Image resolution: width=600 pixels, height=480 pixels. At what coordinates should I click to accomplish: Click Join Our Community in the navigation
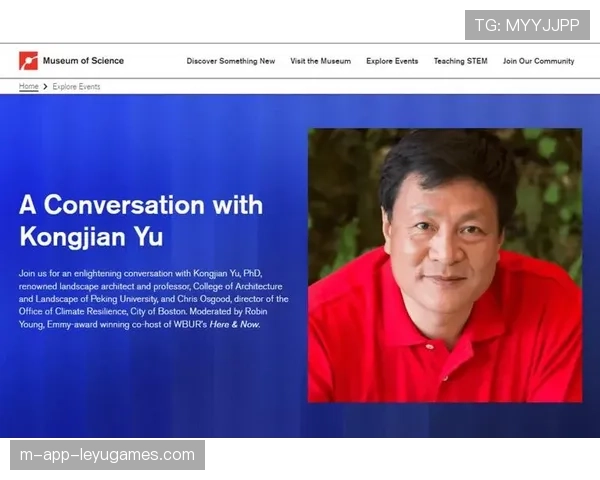[538, 61]
